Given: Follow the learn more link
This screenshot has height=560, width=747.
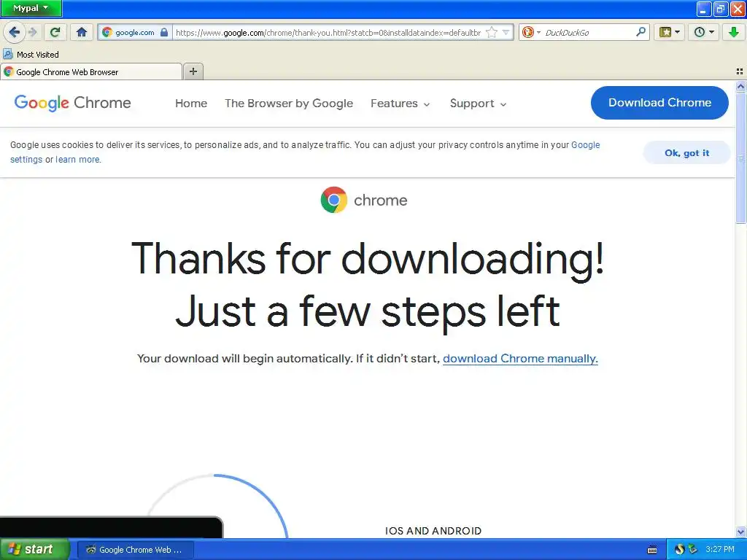Looking at the screenshot, I should (78, 160).
